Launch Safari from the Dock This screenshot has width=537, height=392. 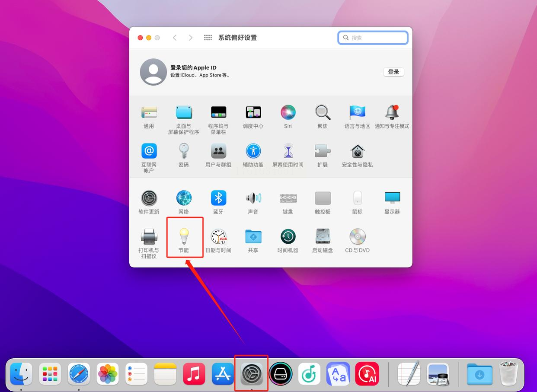pyautogui.click(x=79, y=374)
